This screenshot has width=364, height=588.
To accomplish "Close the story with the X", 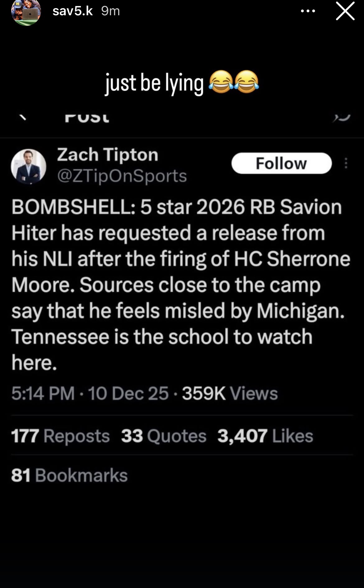I will 345,11.
